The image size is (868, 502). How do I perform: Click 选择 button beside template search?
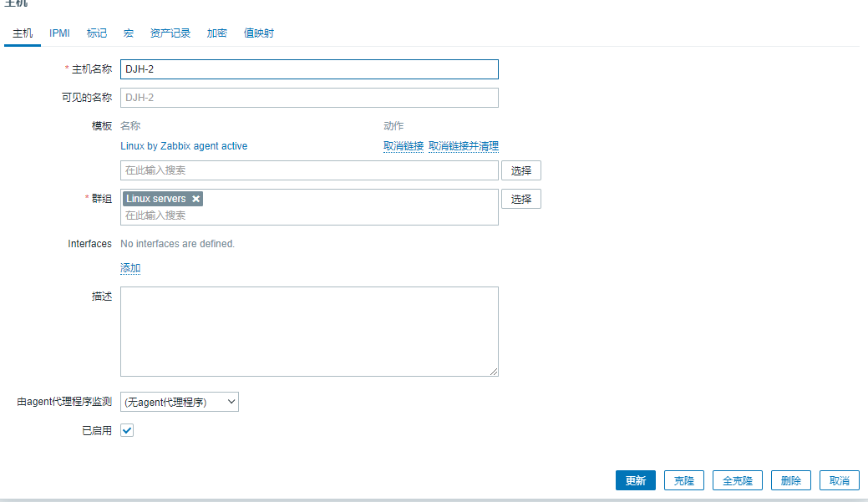click(x=520, y=170)
